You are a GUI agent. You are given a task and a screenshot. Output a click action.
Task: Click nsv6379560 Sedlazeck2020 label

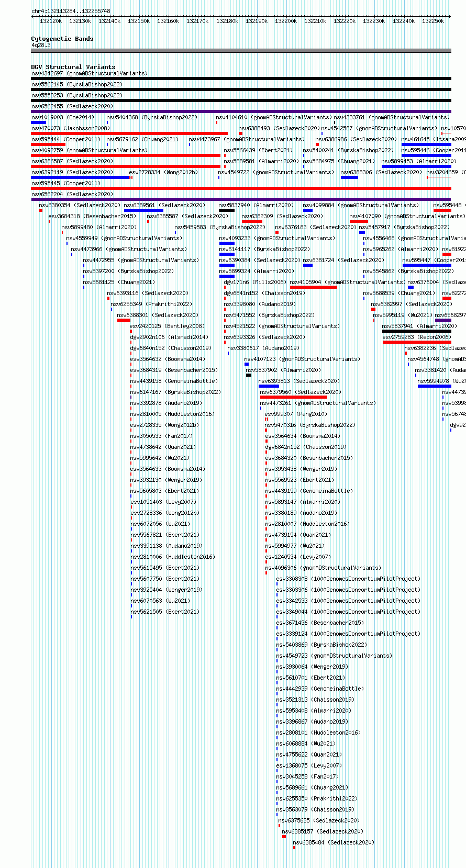[x=301, y=392]
